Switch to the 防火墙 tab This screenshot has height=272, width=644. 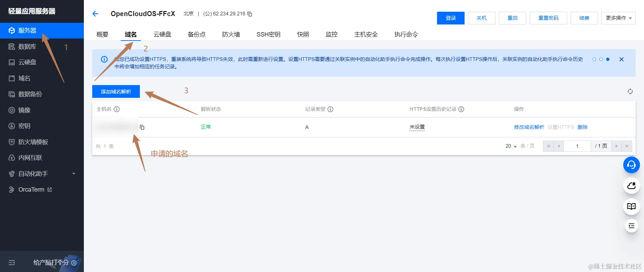[x=231, y=35]
